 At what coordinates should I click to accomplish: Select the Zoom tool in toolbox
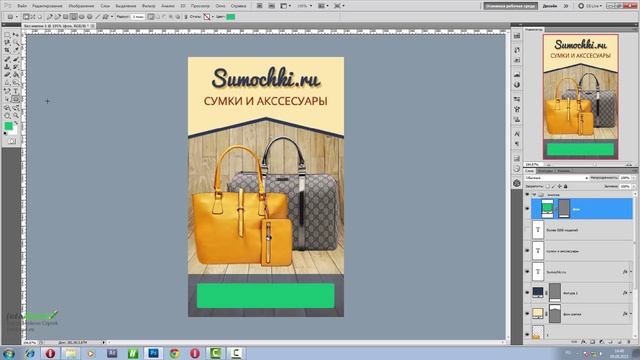point(16,116)
